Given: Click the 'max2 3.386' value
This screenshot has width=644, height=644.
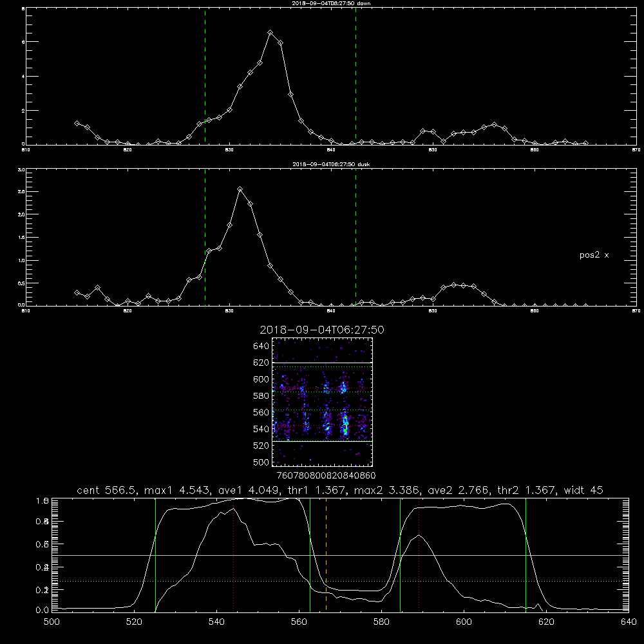Looking at the screenshot, I should [386, 490].
